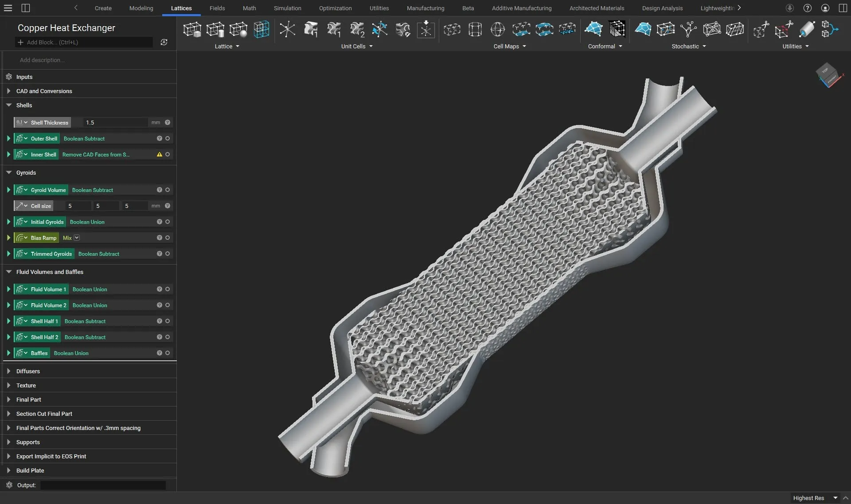The image size is (851, 504).
Task: Open the hamburger main menu icon
Action: [x=8, y=8]
